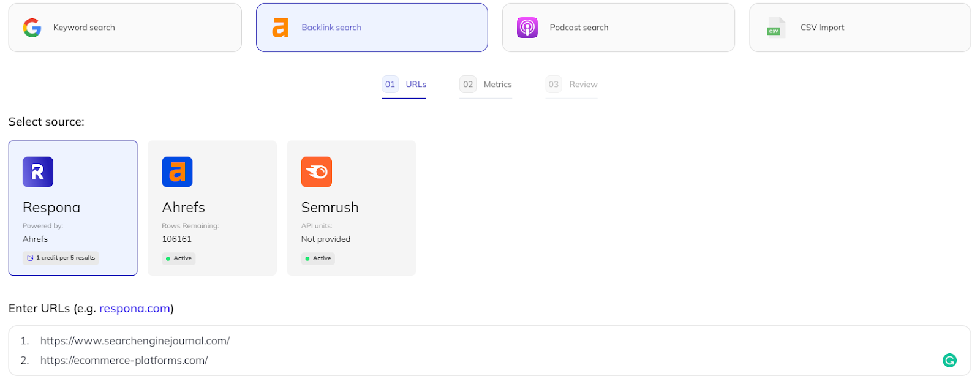This screenshot has width=980, height=387.
Task: Select Semrush as the source
Action: 352,208
